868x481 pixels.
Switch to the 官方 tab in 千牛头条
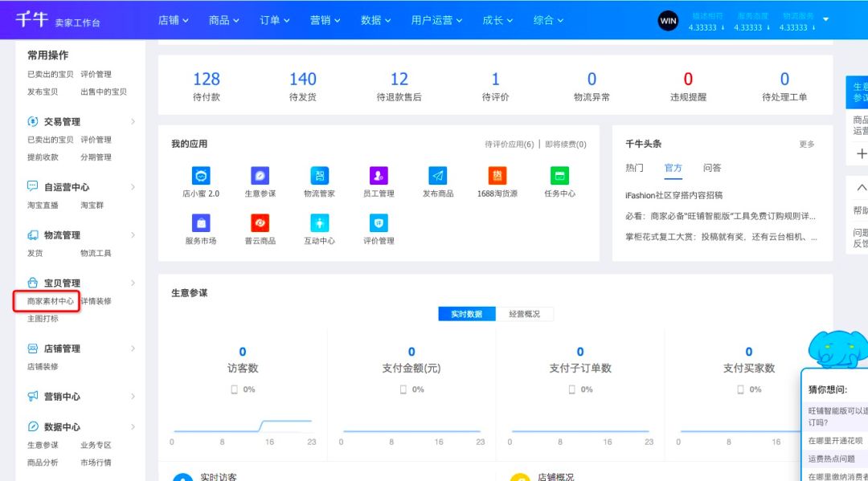(x=674, y=168)
